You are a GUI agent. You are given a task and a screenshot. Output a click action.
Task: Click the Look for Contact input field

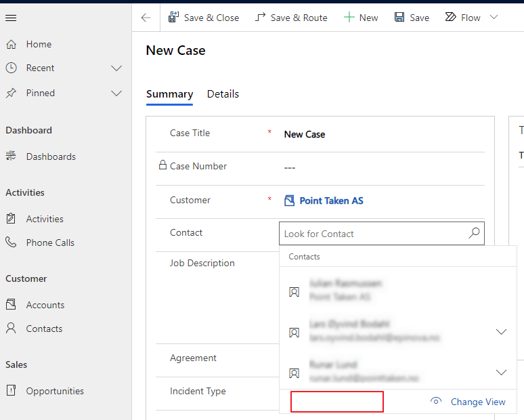[x=372, y=234]
